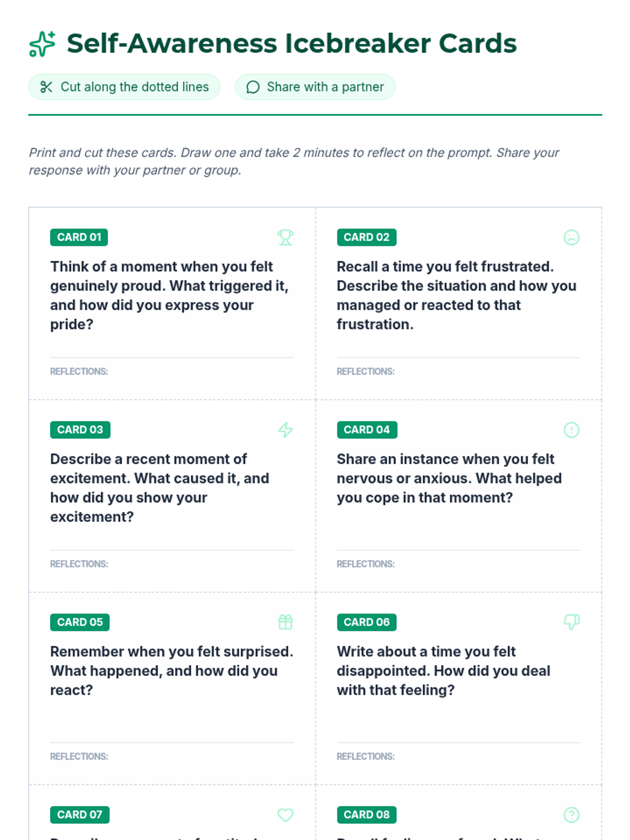The width and height of the screenshot is (630, 840).
Task: Select the 'Cut along the dotted lines' chip
Action: [124, 87]
